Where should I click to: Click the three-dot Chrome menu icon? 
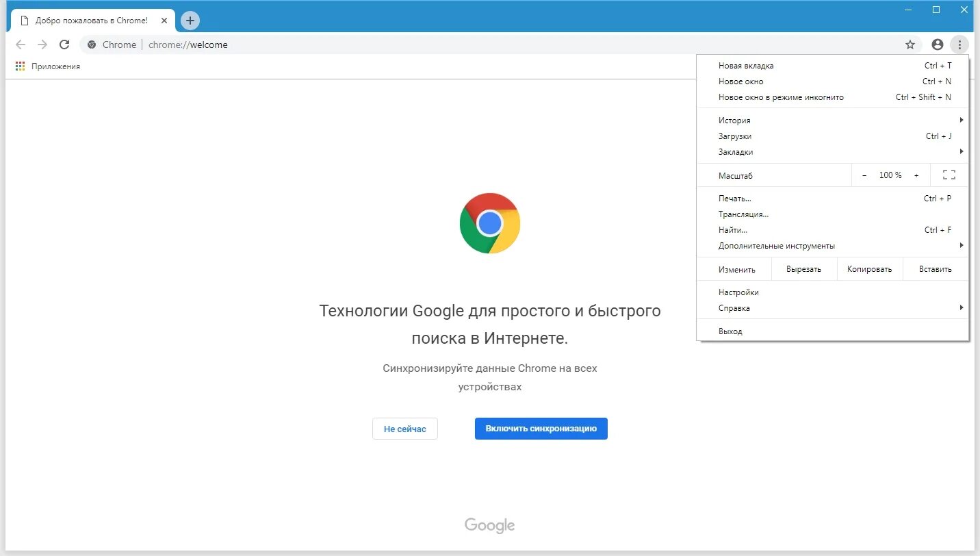(x=959, y=45)
